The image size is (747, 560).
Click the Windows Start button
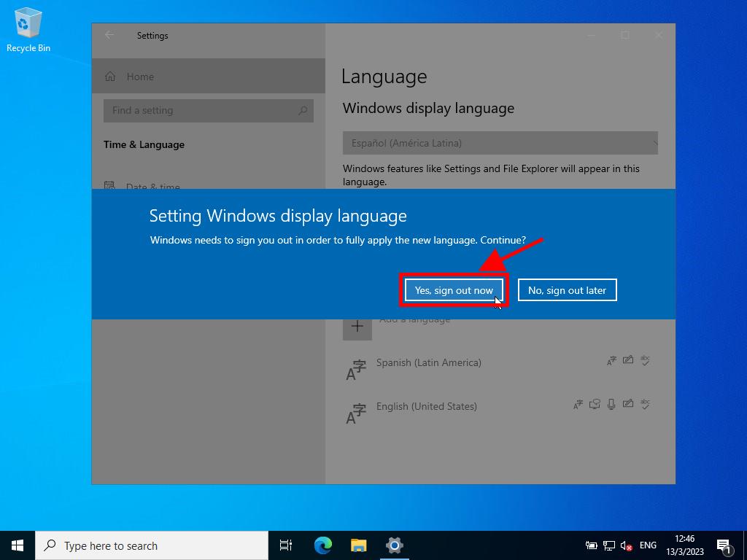tap(18, 545)
